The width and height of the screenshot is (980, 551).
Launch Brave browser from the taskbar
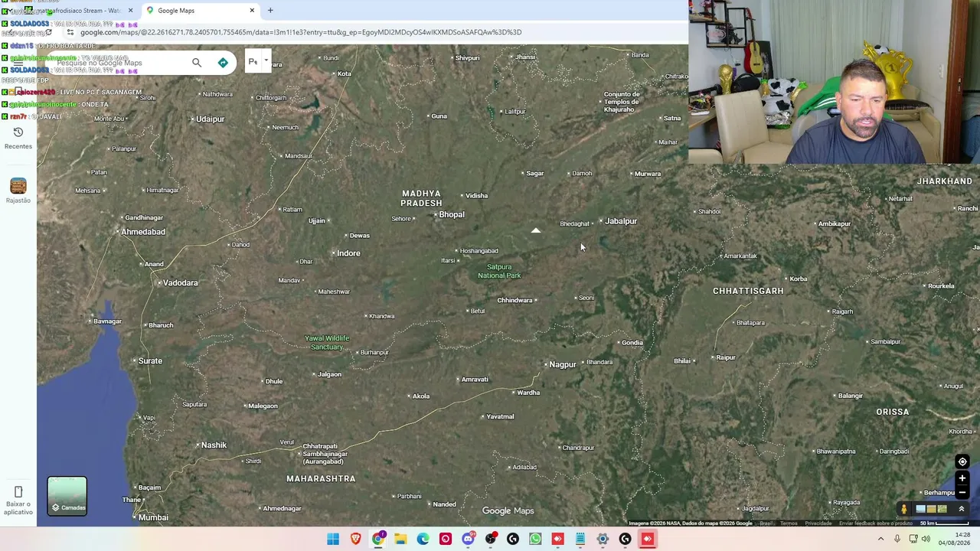355,539
